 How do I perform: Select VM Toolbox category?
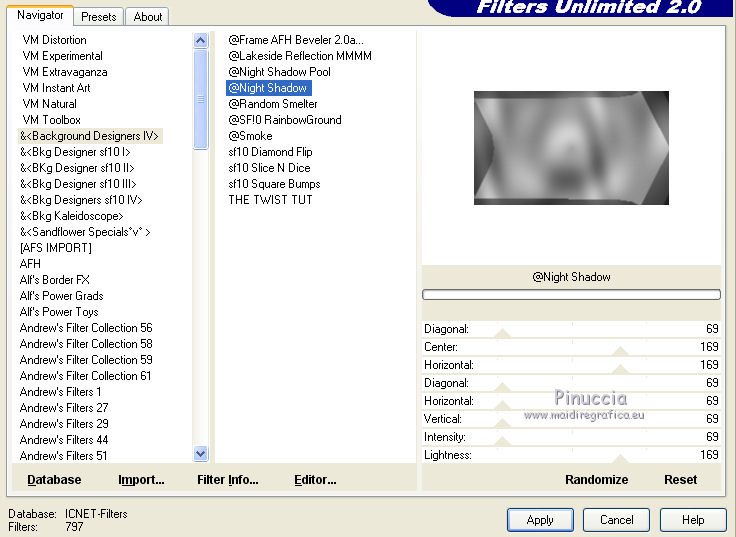(51, 120)
